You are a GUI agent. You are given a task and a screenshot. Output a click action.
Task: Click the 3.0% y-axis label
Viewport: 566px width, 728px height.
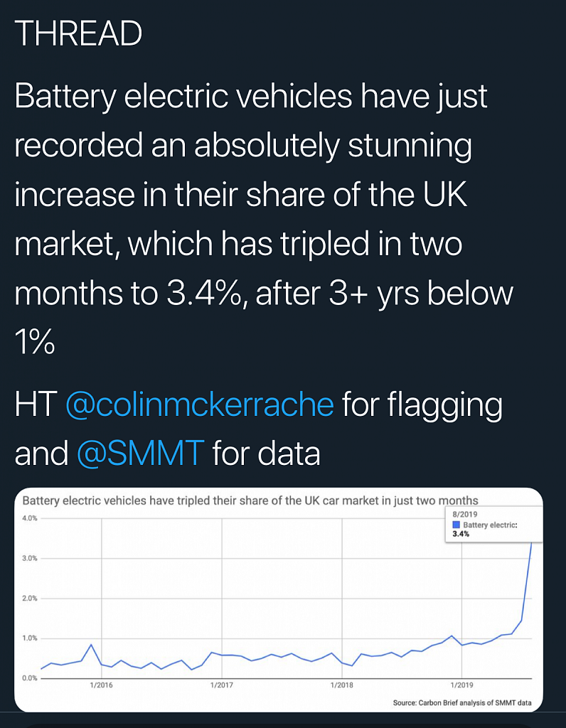(x=30, y=558)
